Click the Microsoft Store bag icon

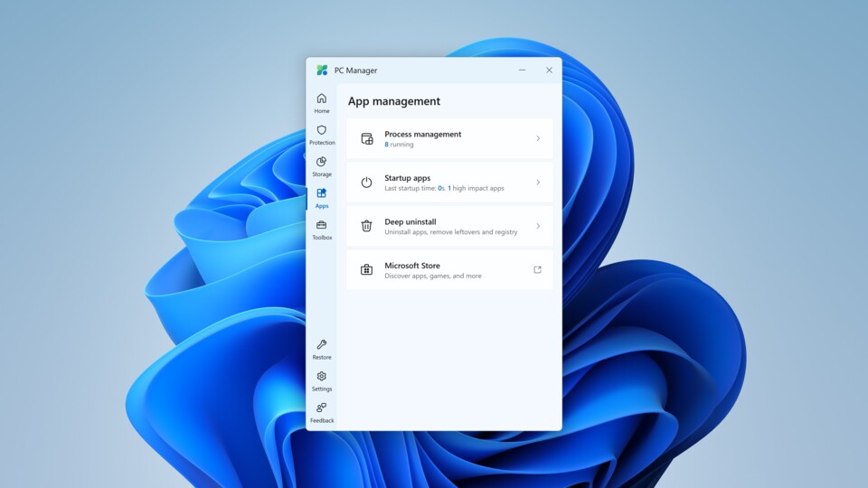click(x=366, y=270)
